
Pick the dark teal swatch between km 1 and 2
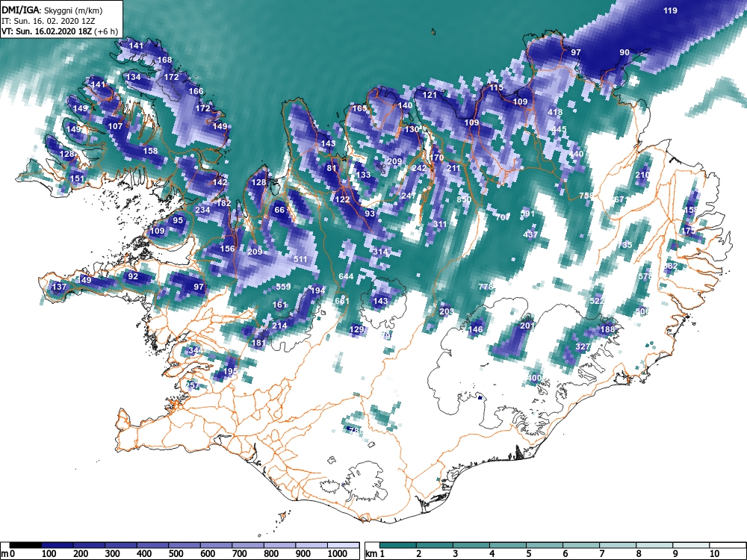coord(398,545)
